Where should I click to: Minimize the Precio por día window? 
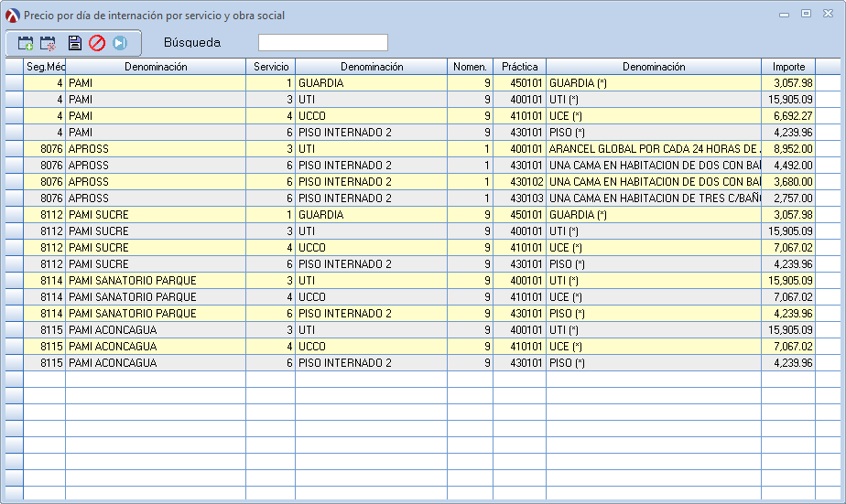[x=784, y=15]
